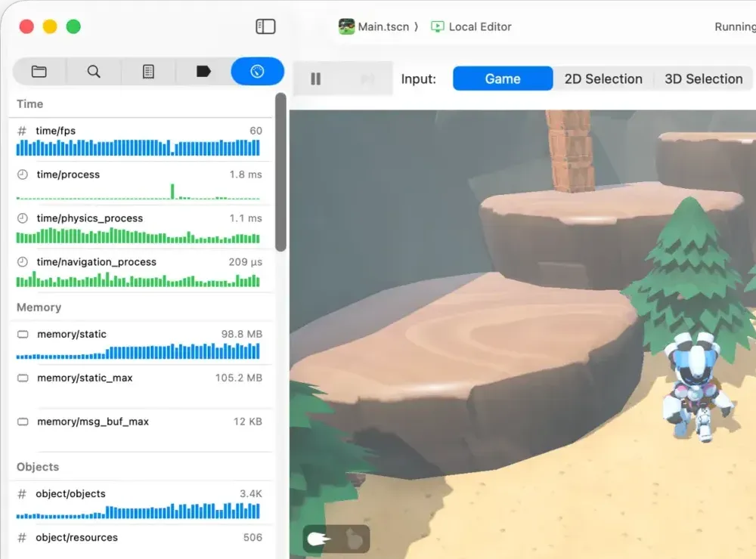Tap the dash action icon in game

pyautogui.click(x=319, y=539)
